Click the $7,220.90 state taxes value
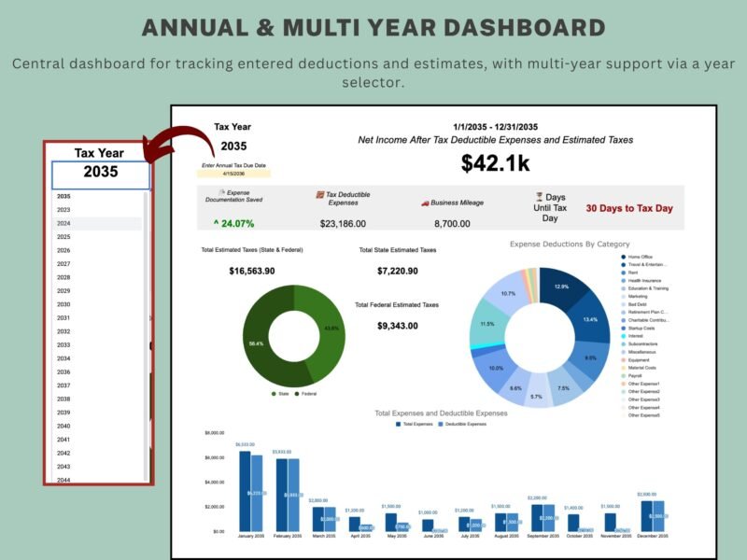This screenshot has height=560, width=747. (x=398, y=271)
